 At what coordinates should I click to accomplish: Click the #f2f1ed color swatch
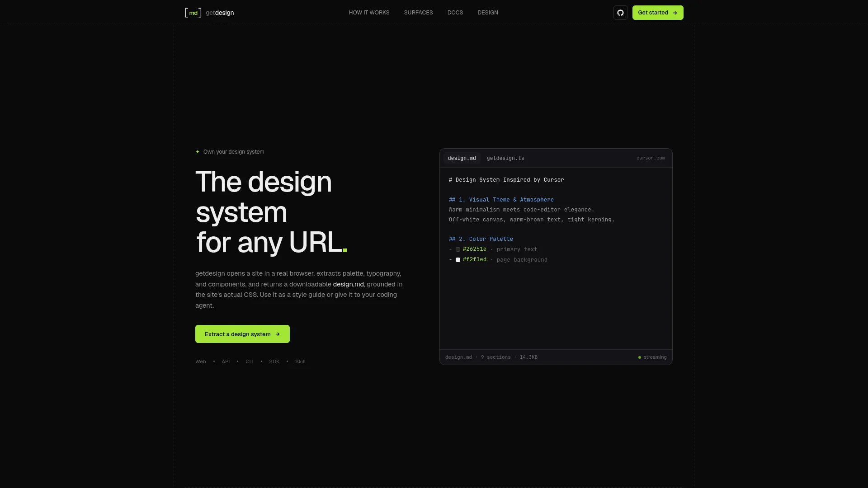(458, 260)
